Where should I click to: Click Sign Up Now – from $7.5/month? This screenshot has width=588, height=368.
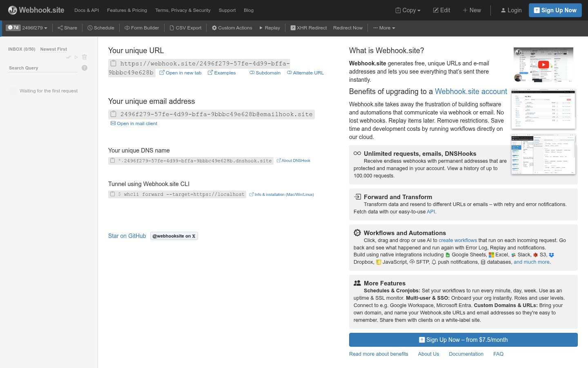click(x=463, y=340)
